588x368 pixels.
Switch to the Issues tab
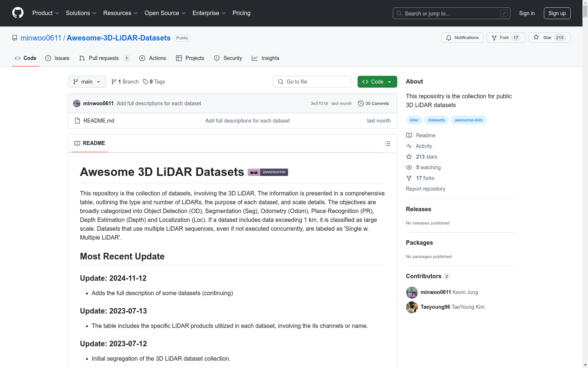(x=57, y=58)
